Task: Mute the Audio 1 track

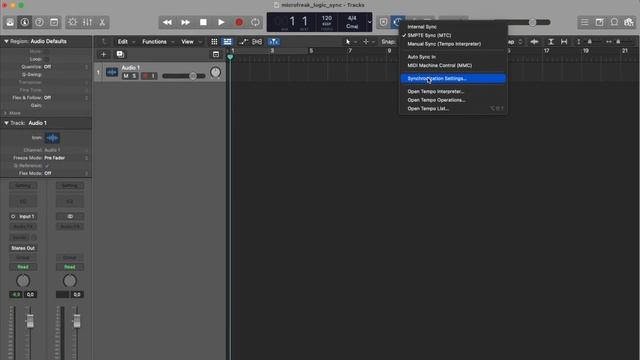Action: click(x=126, y=76)
